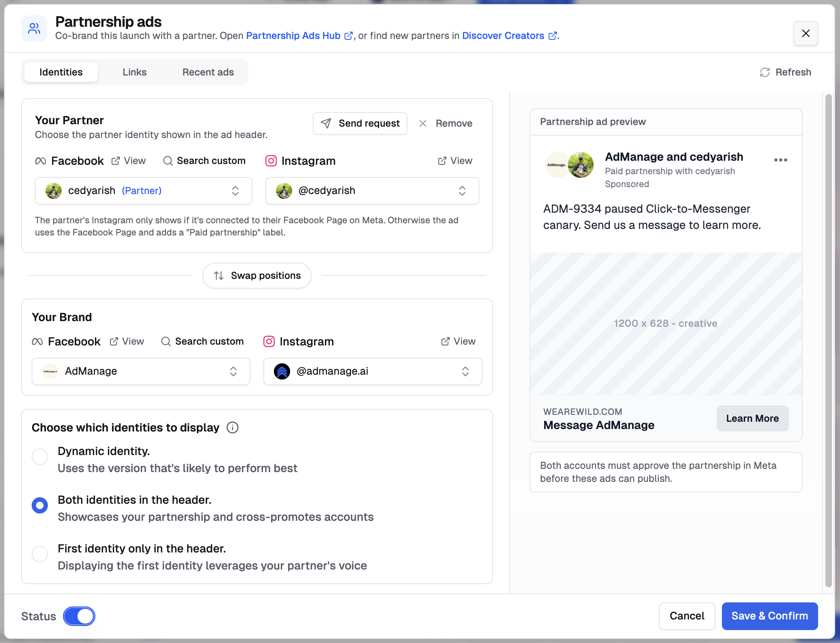The width and height of the screenshot is (840, 643).
Task: Open the Discover Creators link
Action: pos(509,36)
